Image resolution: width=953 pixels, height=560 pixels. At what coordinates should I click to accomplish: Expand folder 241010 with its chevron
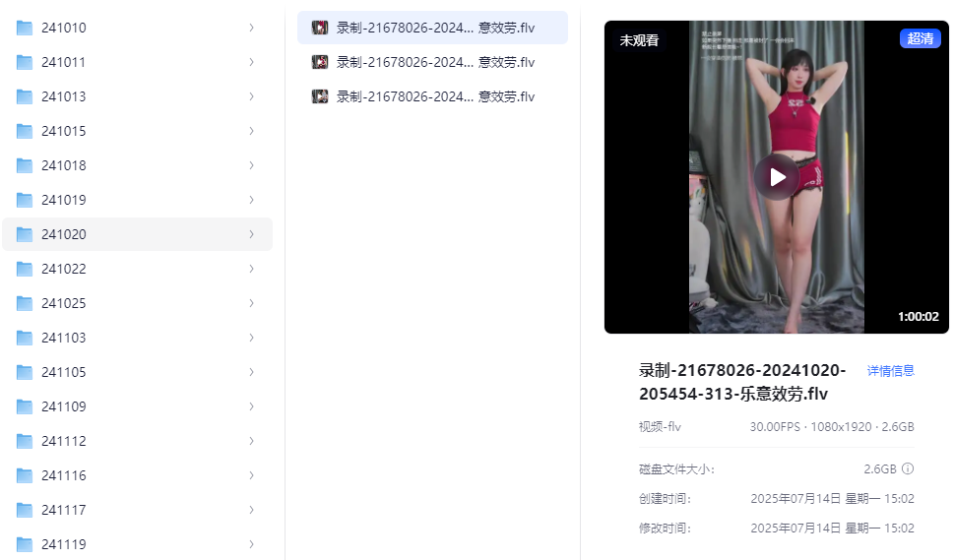[252, 28]
